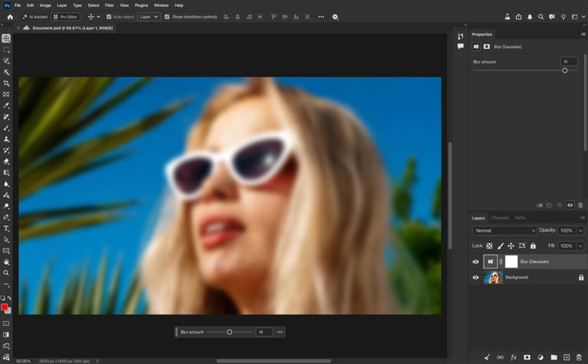Select the Eyedropper tool
Image resolution: width=588 pixels, height=364 pixels.
6,106
